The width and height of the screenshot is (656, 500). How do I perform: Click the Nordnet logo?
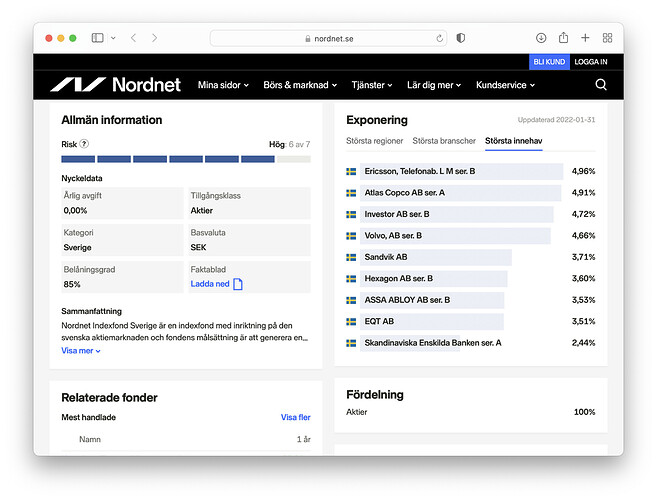(x=115, y=85)
